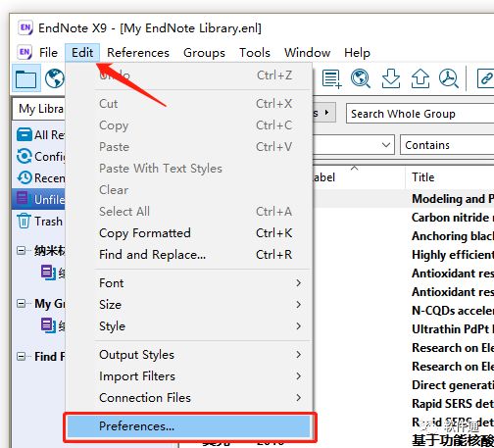The height and width of the screenshot is (448, 494).
Task: Open the Contains comparison dropdown
Action: pos(447,145)
